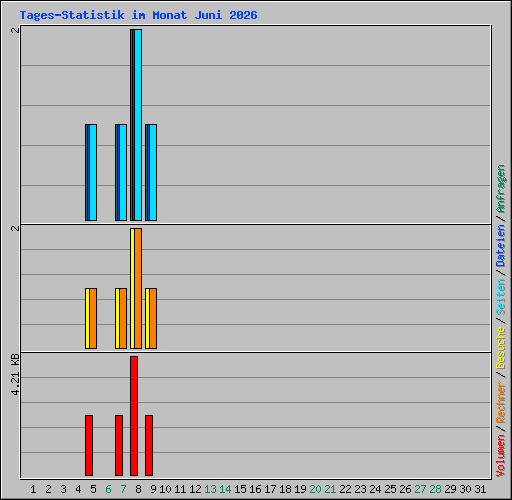This screenshot has height=500, width=512.
Task: Click the tall cyan bar for day 8
Action: coord(138,125)
